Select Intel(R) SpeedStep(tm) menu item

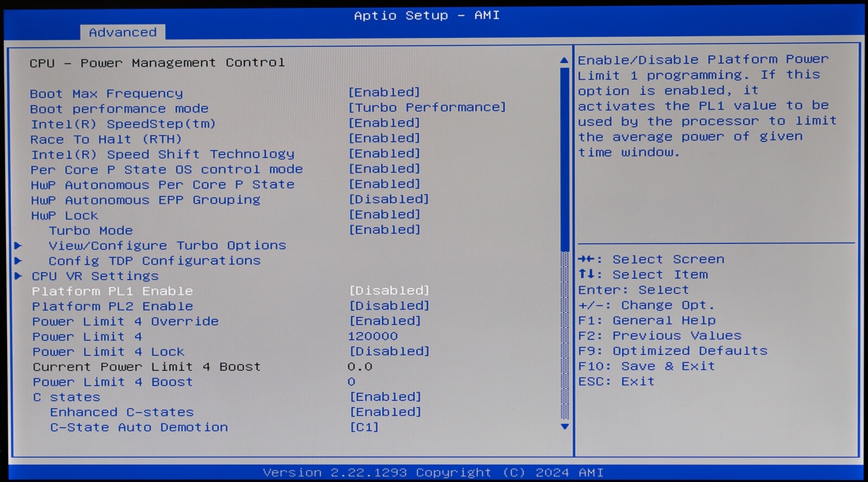[x=123, y=124]
